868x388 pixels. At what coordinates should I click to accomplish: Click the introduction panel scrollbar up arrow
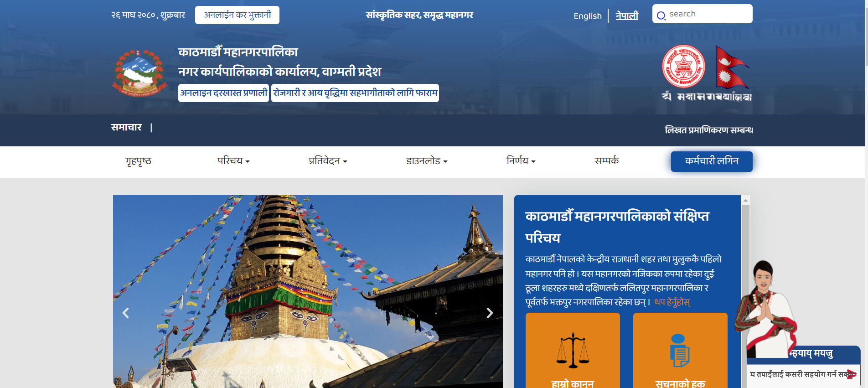click(x=745, y=200)
